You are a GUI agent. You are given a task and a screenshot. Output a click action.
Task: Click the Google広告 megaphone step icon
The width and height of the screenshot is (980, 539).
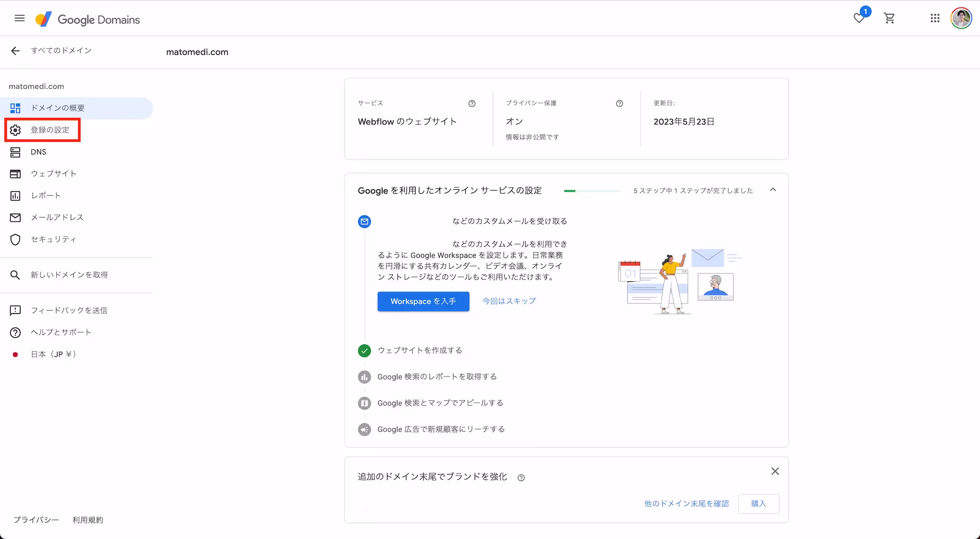point(364,430)
